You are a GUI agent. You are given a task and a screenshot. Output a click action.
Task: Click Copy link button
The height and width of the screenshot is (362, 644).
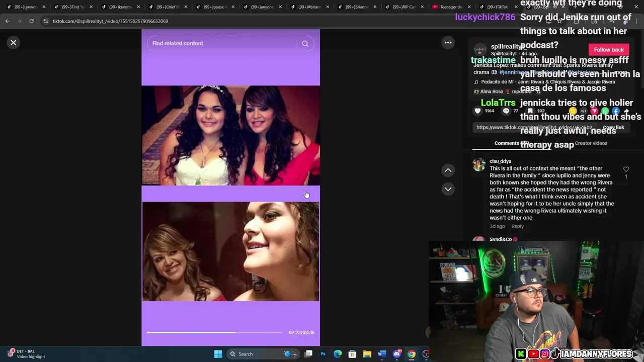(x=613, y=128)
